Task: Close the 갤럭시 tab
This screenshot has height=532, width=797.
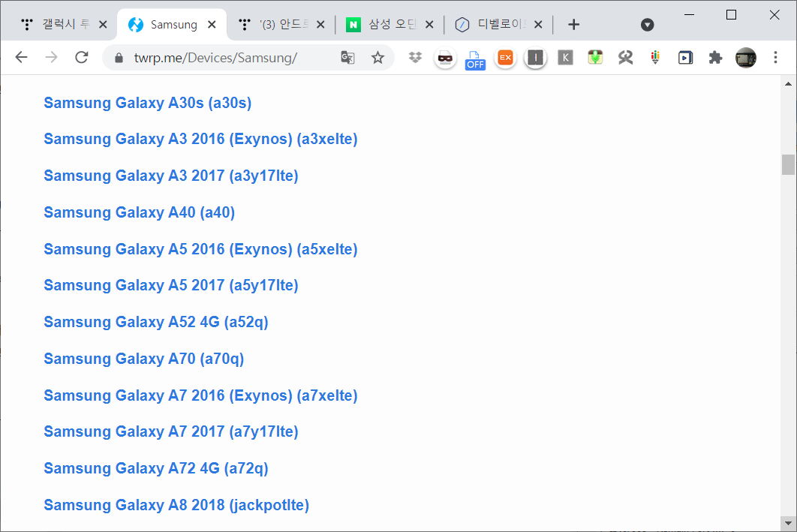Action: click(103, 25)
